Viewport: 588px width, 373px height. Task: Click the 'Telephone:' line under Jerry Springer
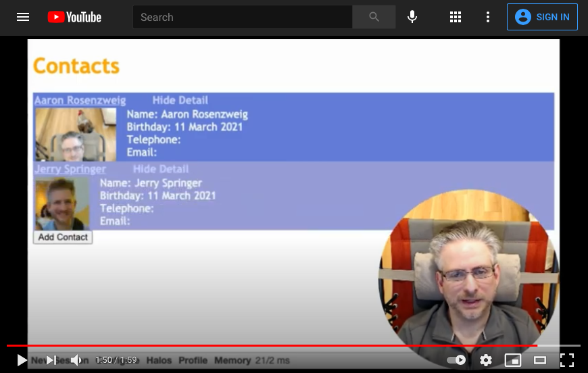coord(127,208)
